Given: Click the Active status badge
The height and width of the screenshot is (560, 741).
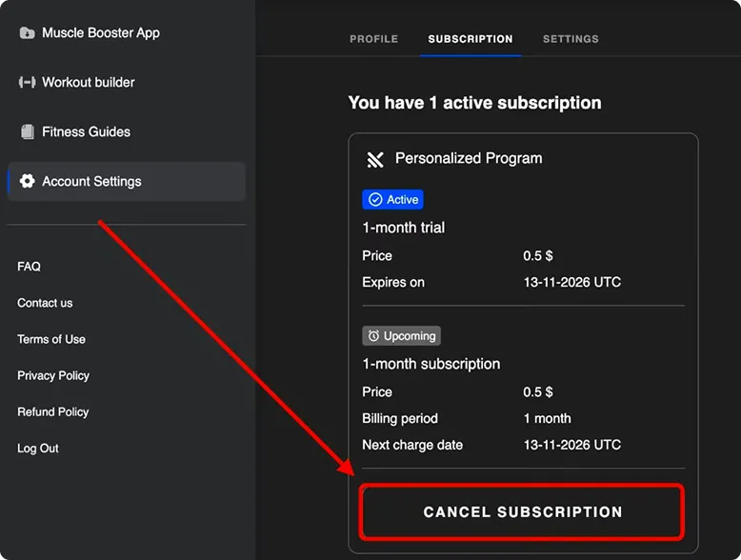Looking at the screenshot, I should 392,199.
